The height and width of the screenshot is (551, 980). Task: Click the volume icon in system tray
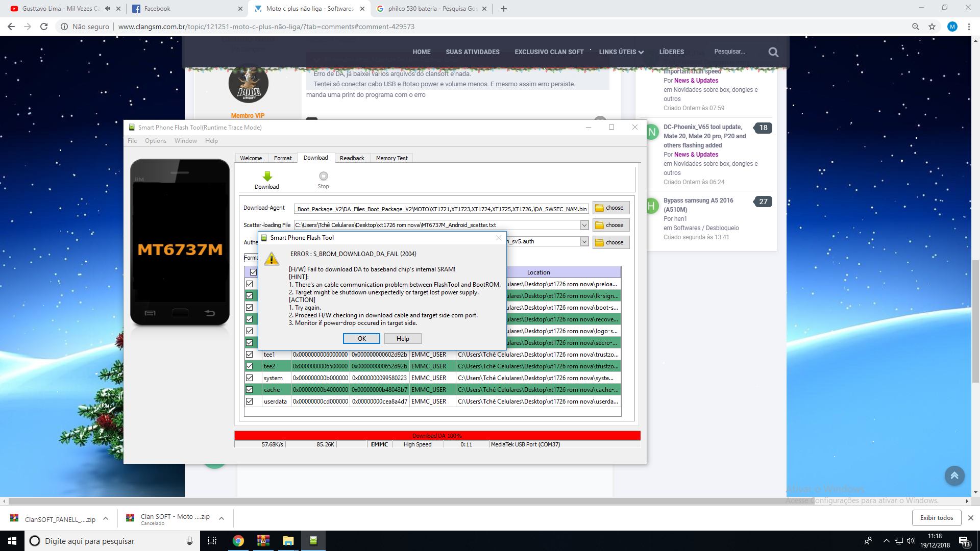click(911, 541)
